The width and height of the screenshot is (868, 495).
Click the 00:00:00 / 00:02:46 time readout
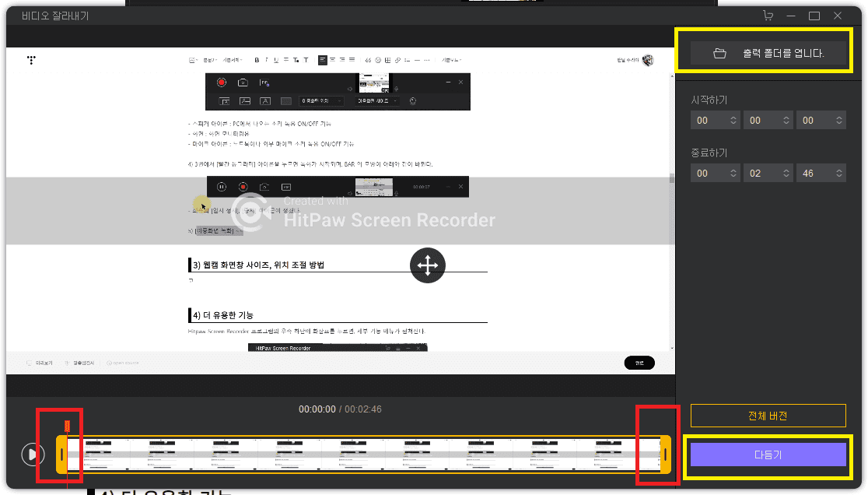pyautogui.click(x=340, y=409)
